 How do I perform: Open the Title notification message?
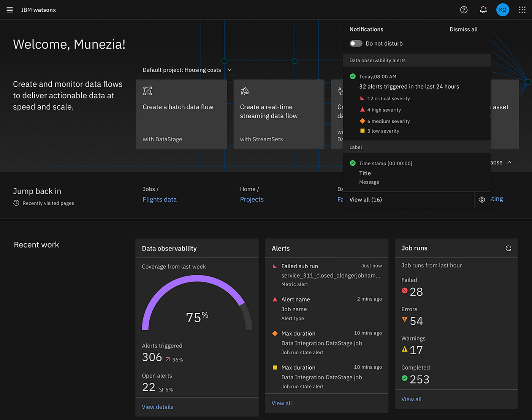(x=365, y=173)
